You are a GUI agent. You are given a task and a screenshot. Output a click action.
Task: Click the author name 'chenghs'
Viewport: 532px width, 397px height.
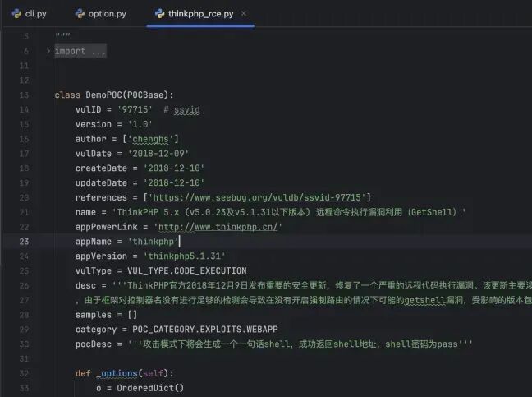point(150,139)
